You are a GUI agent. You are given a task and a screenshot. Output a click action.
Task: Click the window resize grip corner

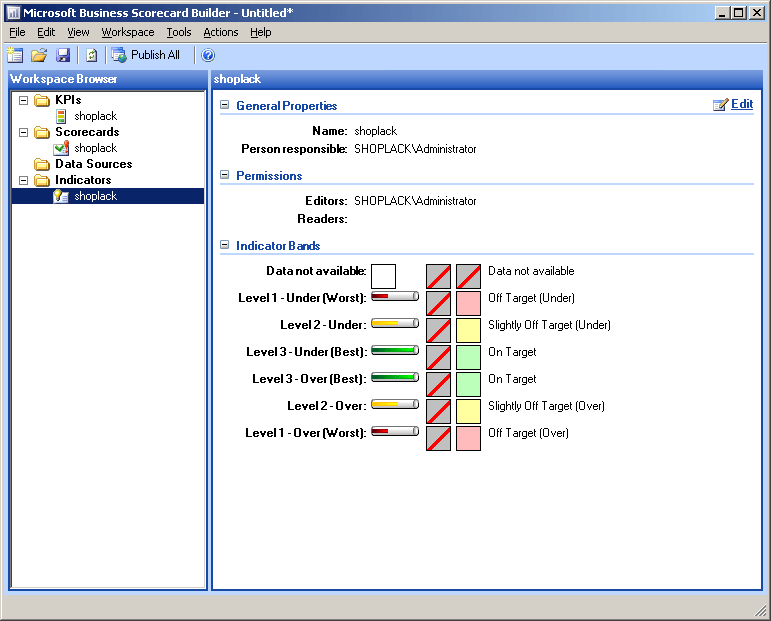point(760,610)
